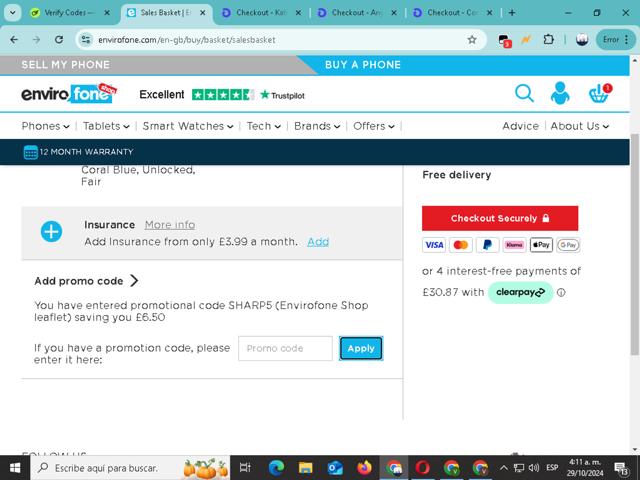Click the address bar URL
640x480 pixels.
point(187,40)
